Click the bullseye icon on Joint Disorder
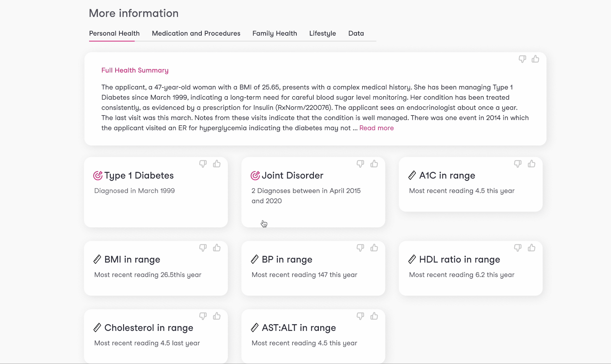The image size is (611, 364). (x=255, y=175)
